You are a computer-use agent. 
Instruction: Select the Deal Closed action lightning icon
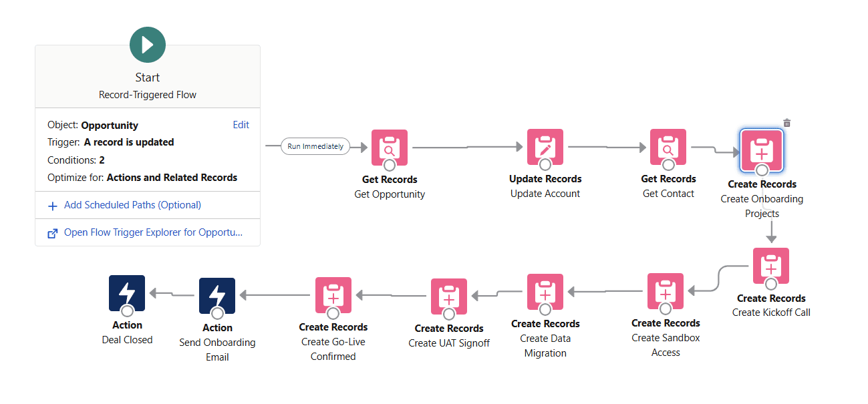[127, 292]
